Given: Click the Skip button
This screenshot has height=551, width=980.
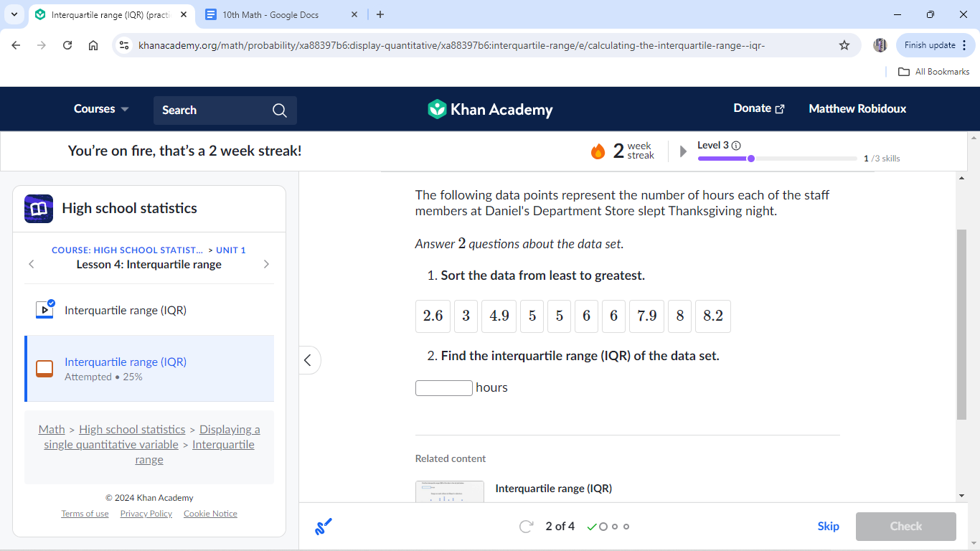Looking at the screenshot, I should pos(828,527).
